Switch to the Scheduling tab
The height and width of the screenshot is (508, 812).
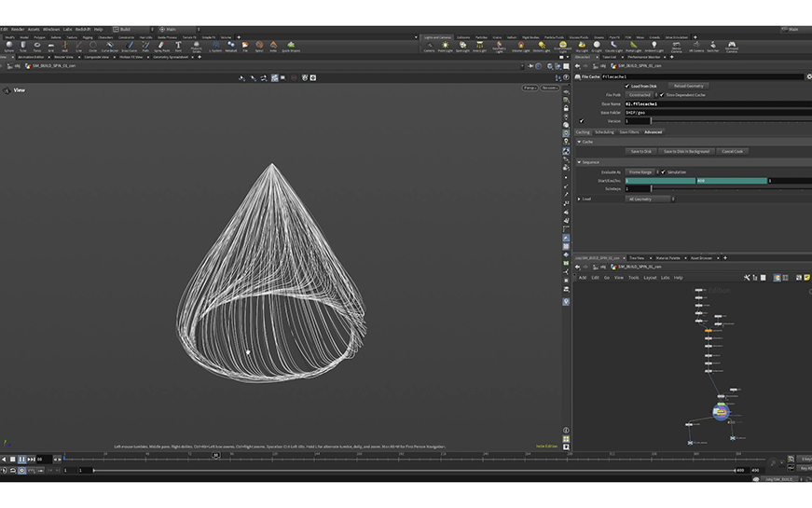pos(604,131)
